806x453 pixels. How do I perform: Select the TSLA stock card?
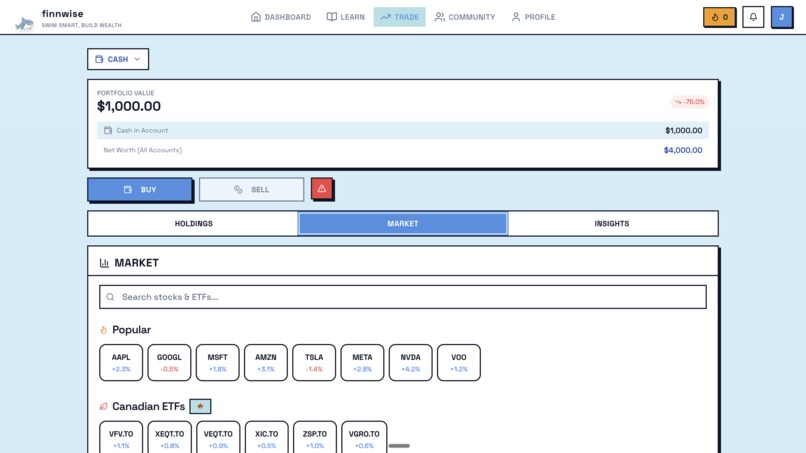[314, 363]
